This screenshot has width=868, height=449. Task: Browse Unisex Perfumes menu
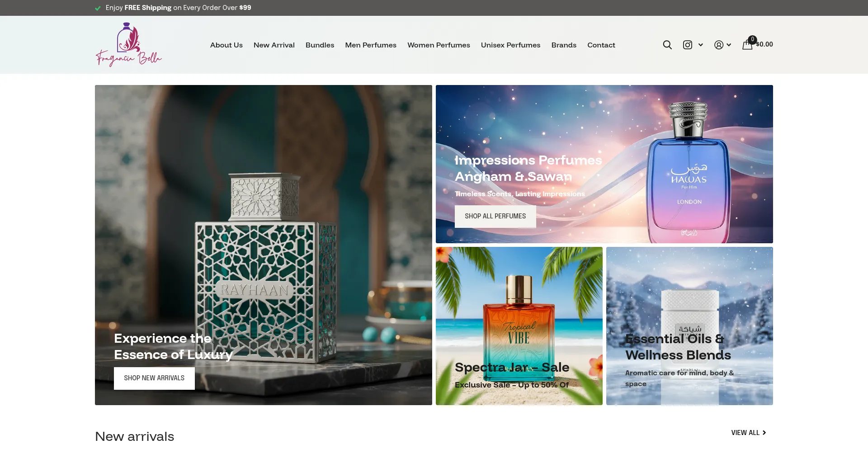pos(511,45)
